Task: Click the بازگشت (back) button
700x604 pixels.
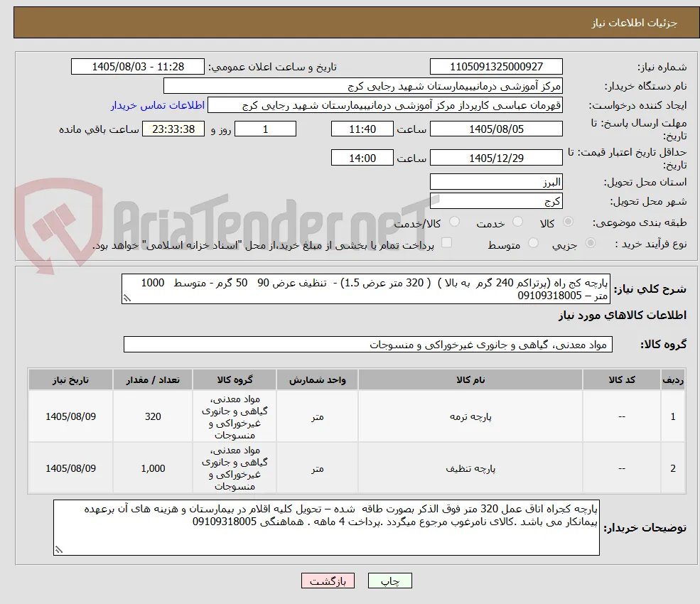Action: [328, 581]
